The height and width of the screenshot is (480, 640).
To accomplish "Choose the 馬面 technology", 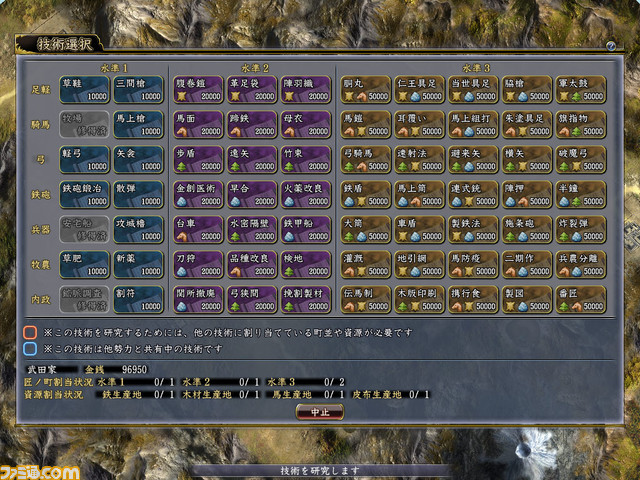I will pos(198,124).
